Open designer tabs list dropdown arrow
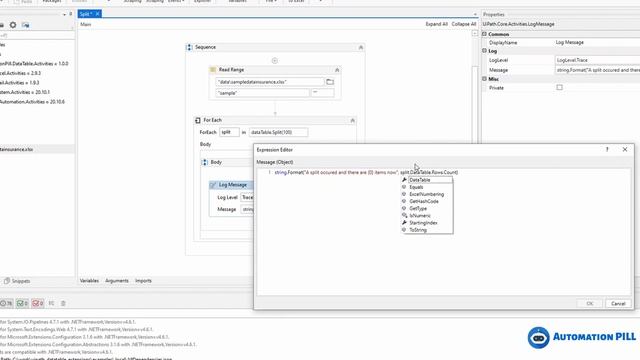This screenshot has width=640, height=360. point(475,14)
